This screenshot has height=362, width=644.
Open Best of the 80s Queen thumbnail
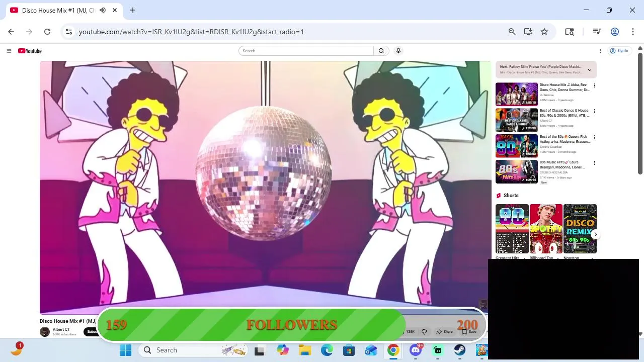tap(517, 146)
